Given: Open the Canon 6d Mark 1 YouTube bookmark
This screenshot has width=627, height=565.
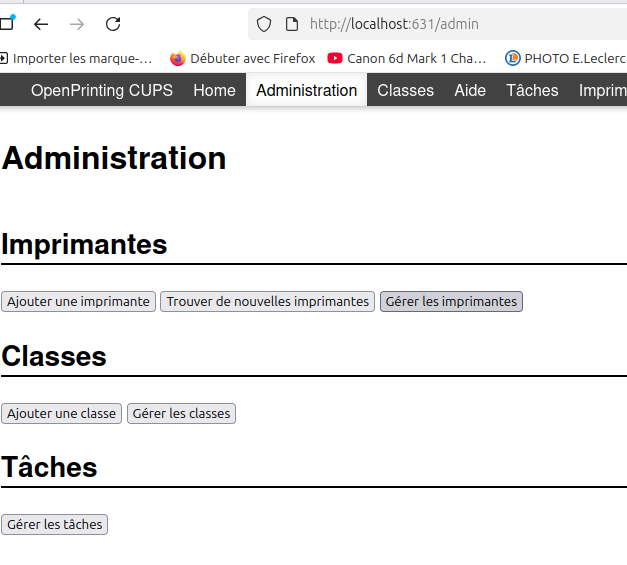Looking at the screenshot, I should point(407,58).
